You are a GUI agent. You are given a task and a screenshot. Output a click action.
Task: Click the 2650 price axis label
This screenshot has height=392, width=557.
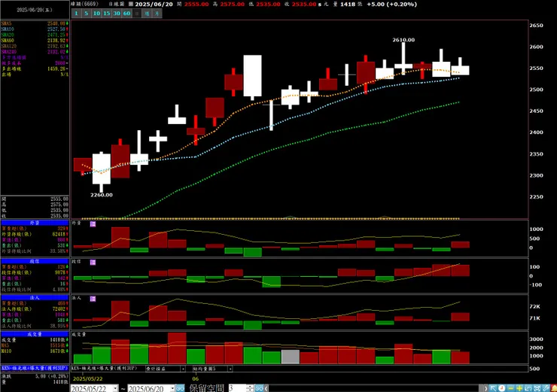pyautogui.click(x=536, y=26)
